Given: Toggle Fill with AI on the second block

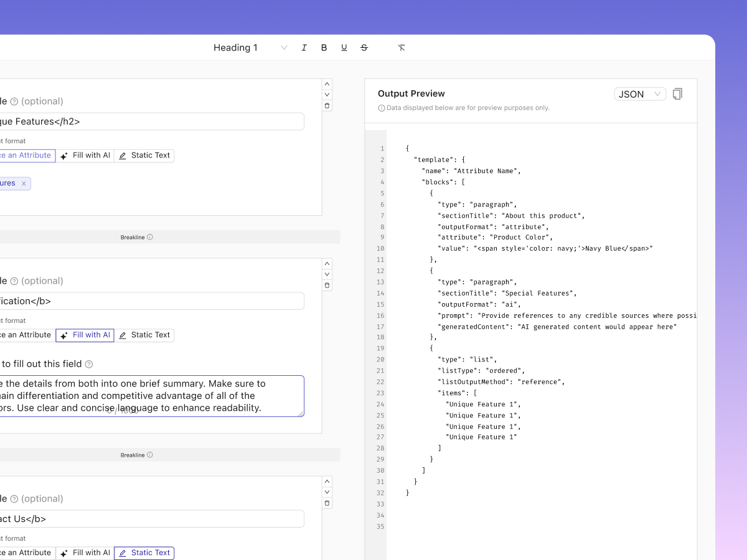Looking at the screenshot, I should pos(85,335).
